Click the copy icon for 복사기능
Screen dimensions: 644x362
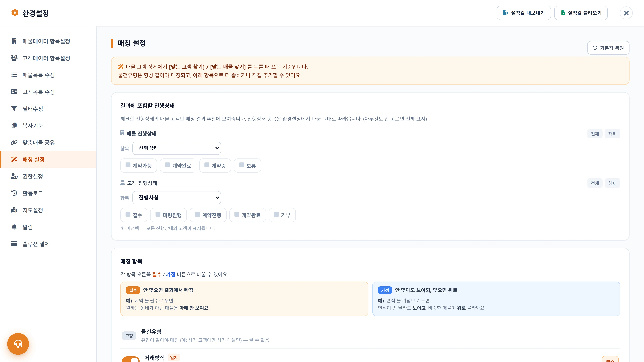click(x=14, y=125)
